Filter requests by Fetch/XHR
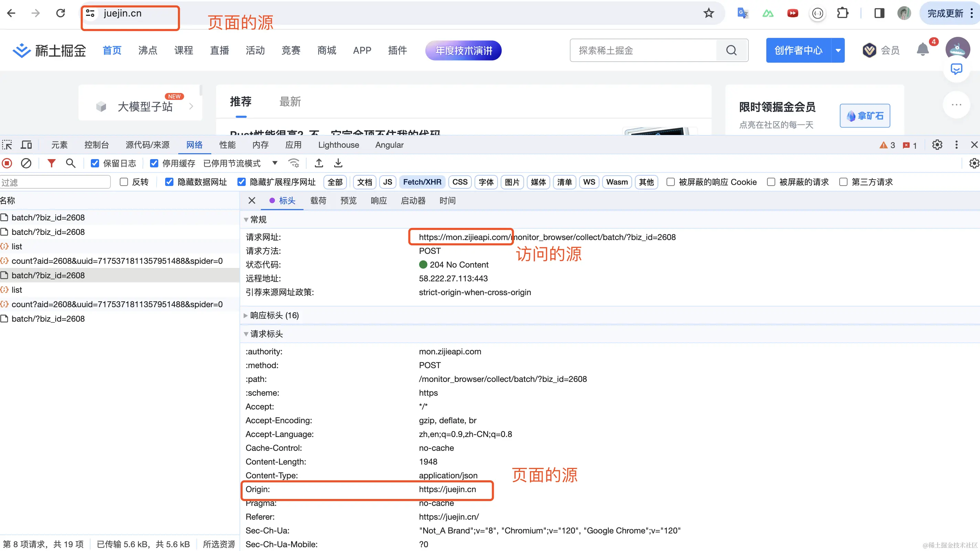 pyautogui.click(x=422, y=182)
